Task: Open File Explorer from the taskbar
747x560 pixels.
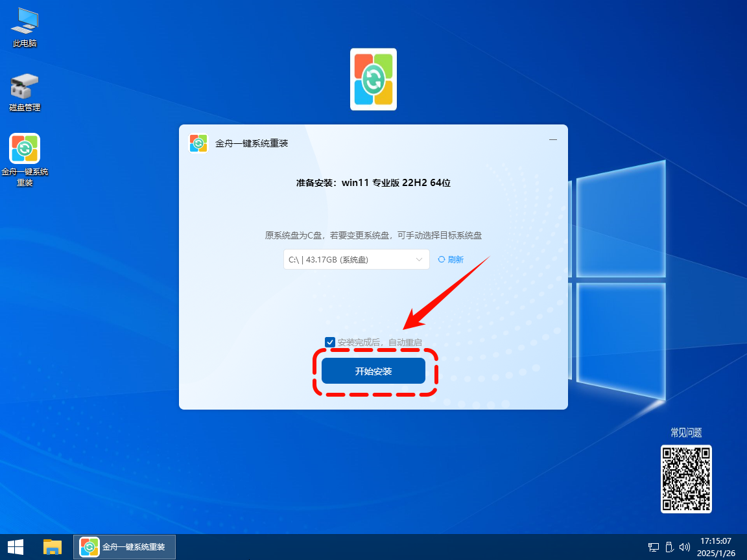Action: pos(52,547)
